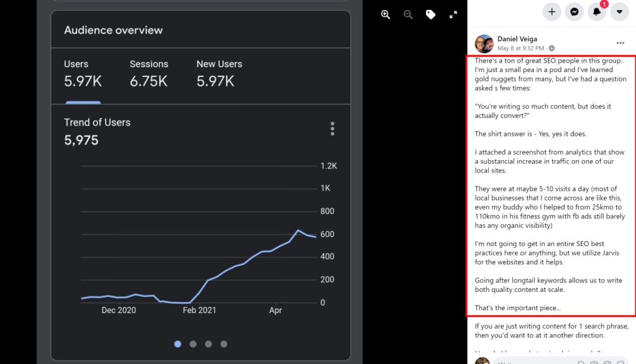Click the Trend of Users label
This screenshot has width=636, height=364.
tap(98, 122)
